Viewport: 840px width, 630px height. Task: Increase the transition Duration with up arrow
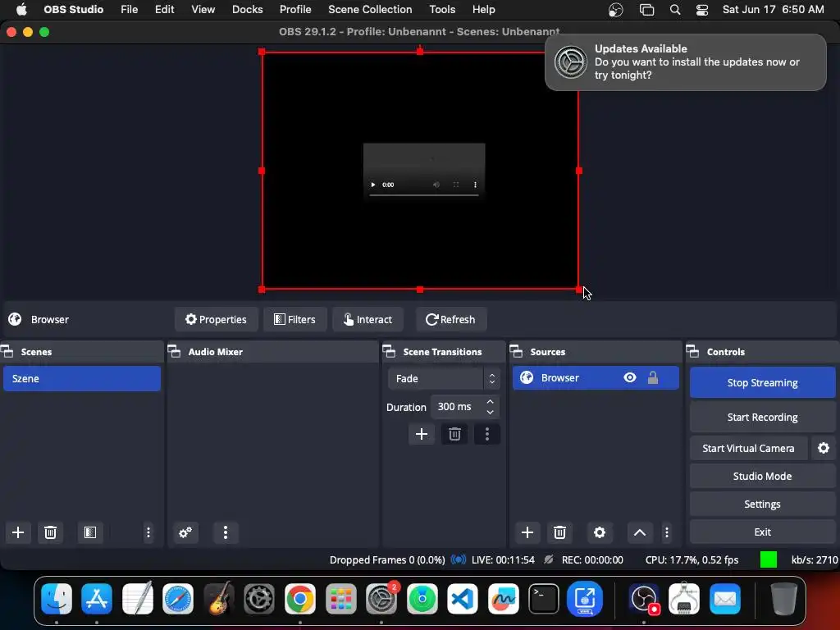491,401
